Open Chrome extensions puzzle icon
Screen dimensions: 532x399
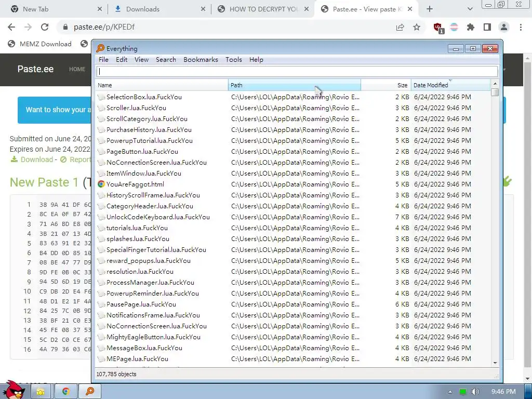[471, 27]
